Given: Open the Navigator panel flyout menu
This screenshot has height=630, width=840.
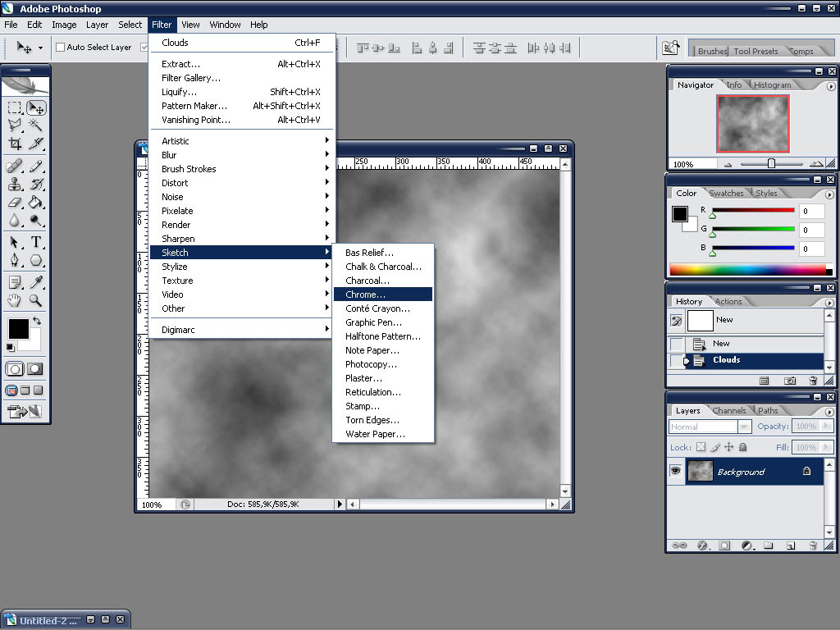Looking at the screenshot, I should [x=830, y=85].
